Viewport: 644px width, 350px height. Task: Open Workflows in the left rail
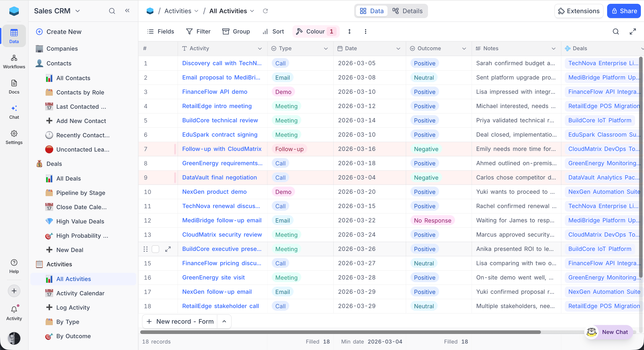pyautogui.click(x=14, y=61)
